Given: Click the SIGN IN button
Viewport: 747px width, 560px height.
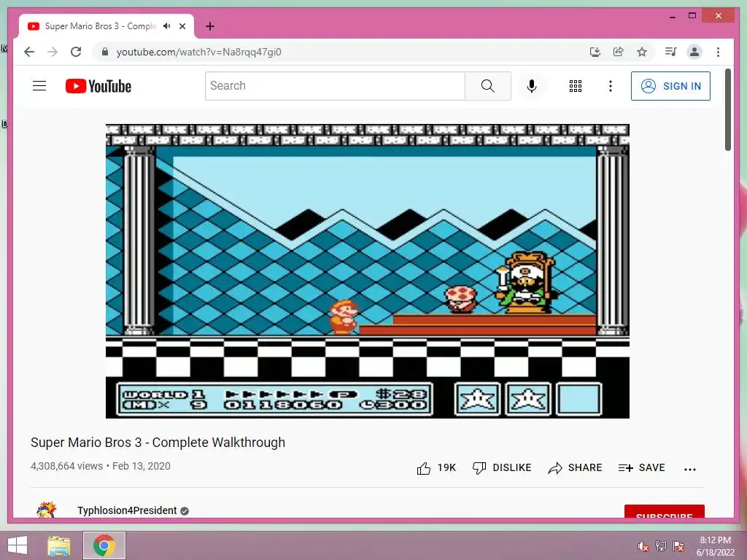Looking at the screenshot, I should [x=671, y=86].
